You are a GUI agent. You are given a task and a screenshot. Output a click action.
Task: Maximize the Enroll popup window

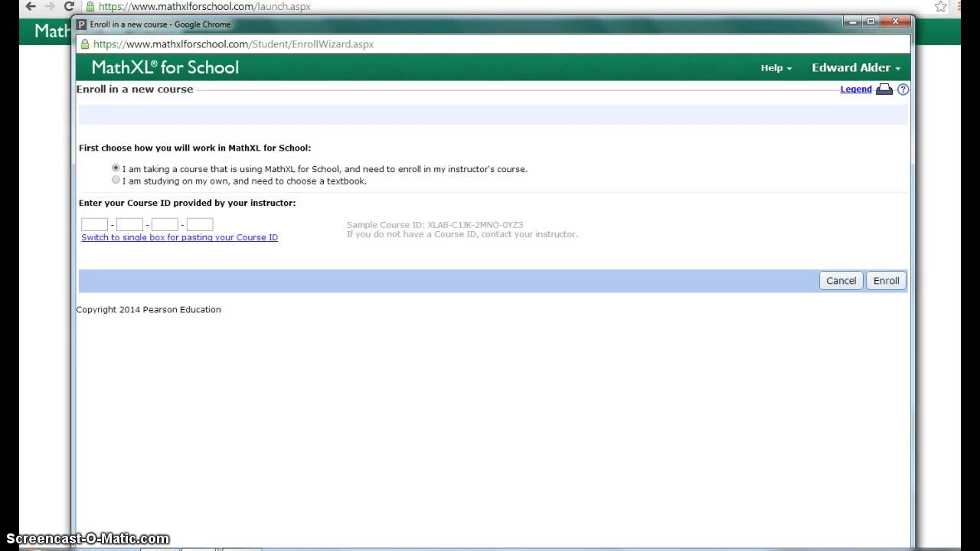871,21
